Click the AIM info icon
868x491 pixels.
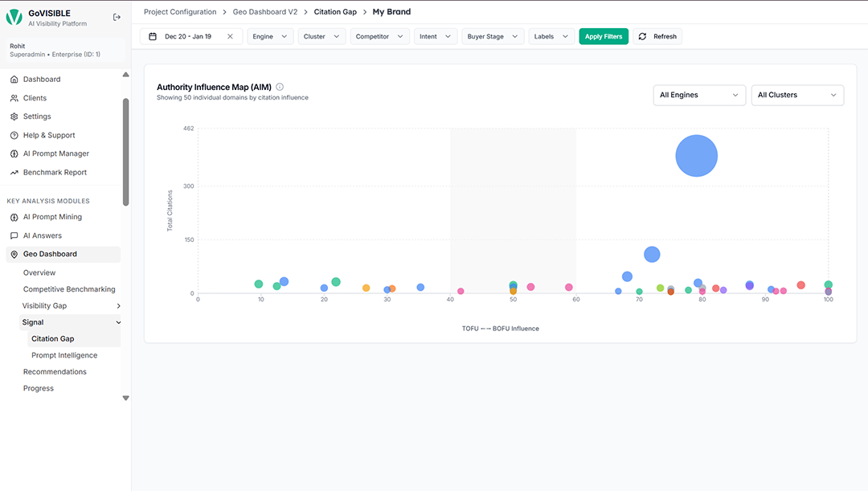coord(280,87)
